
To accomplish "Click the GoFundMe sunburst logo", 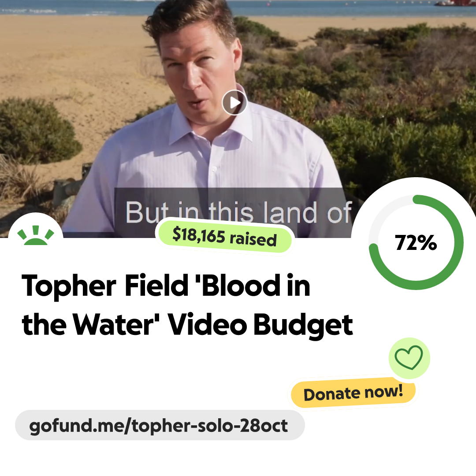I will click(x=36, y=235).
